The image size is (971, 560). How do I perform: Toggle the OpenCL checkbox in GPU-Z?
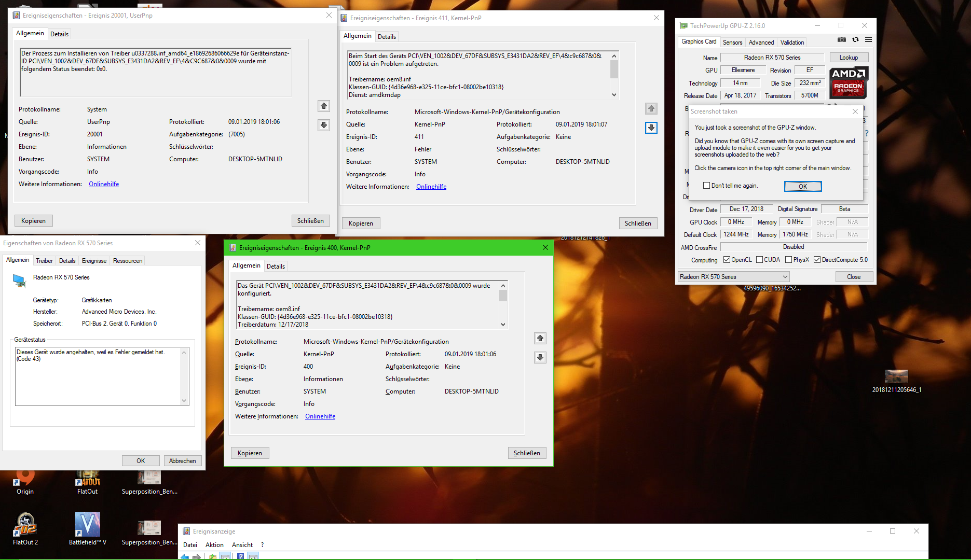pyautogui.click(x=727, y=260)
